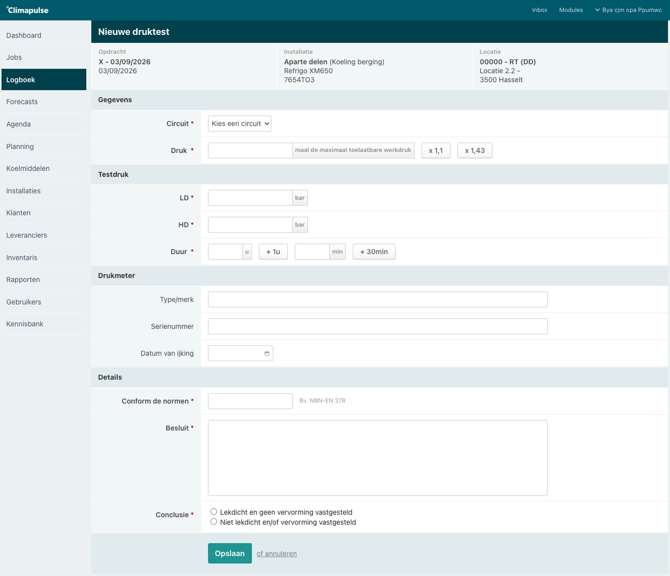Screen dimensions: 670x576
Task: Select 'Lekdicht en geen vervorming vastgesteld' option
Action: click(x=214, y=511)
